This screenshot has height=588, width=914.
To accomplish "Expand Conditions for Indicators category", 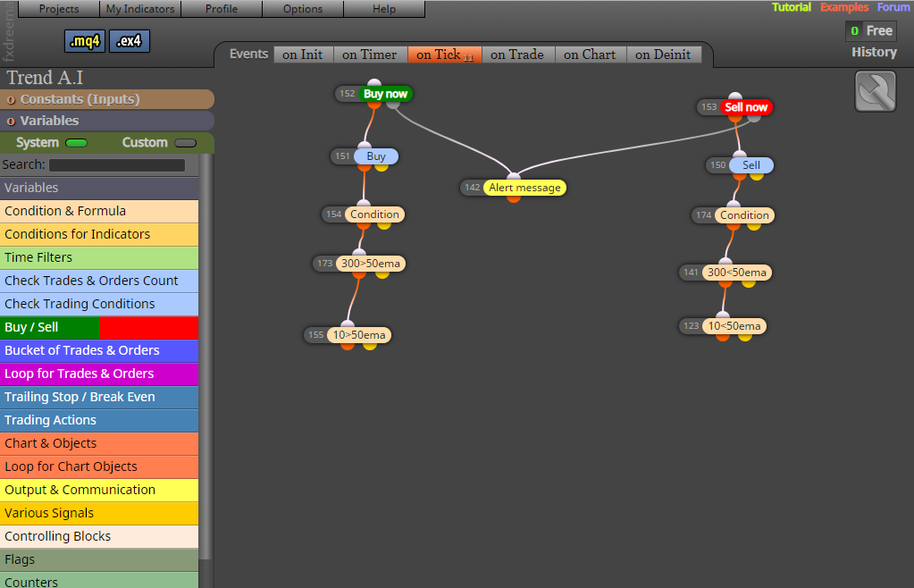I will [x=99, y=234].
